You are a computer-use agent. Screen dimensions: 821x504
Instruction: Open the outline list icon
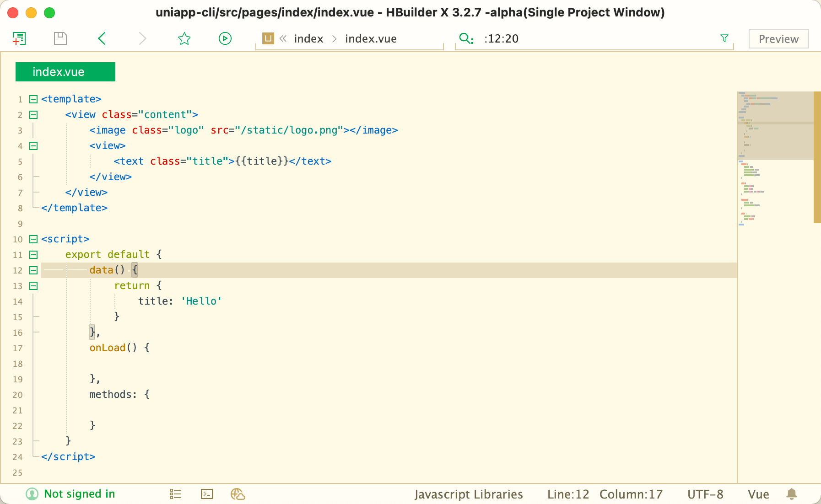176,494
